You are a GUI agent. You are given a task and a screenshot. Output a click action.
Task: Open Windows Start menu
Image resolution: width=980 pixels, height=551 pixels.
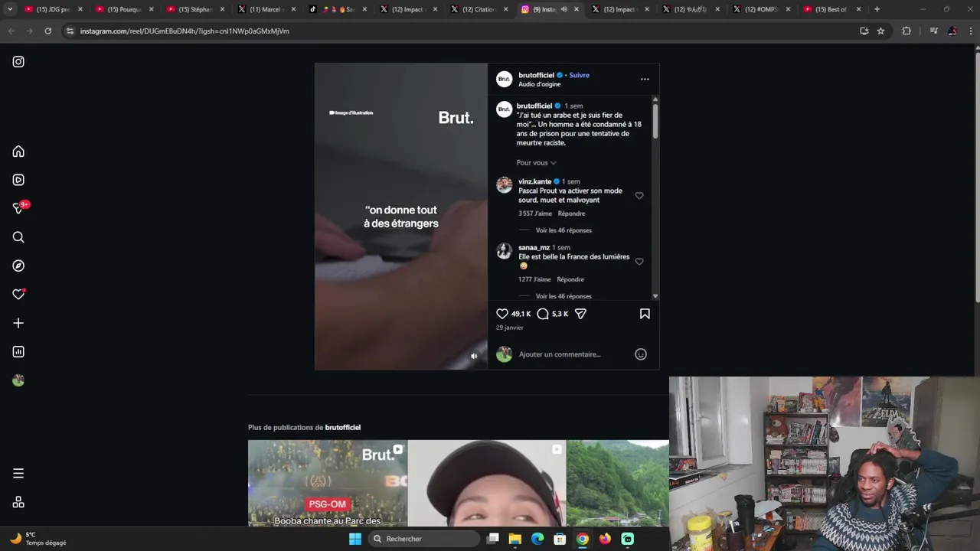[x=355, y=539]
